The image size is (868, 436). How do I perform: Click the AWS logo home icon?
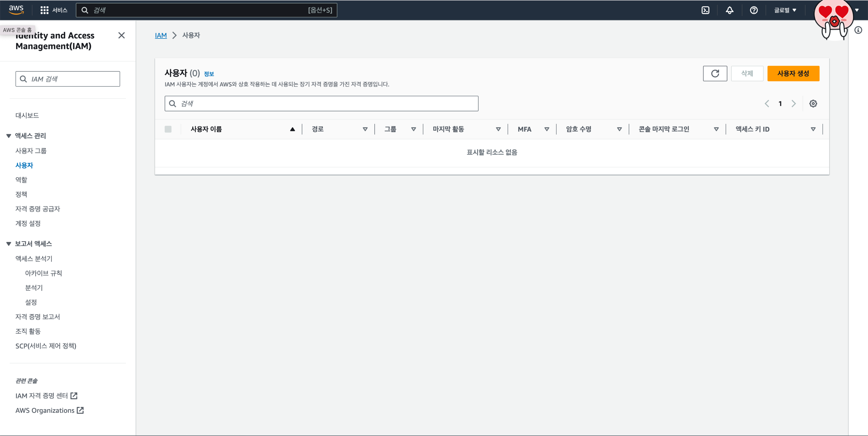coord(16,10)
